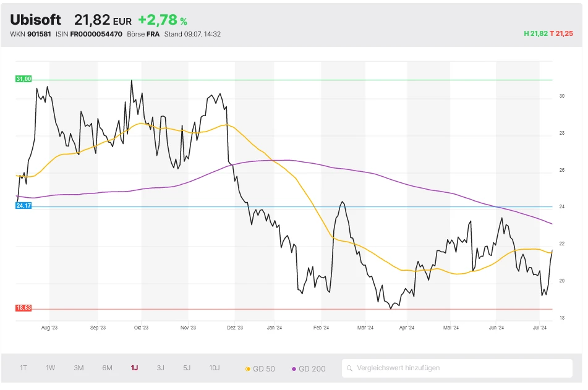Select the active 1J range
Screen dimensions: 588x390
[134, 368]
